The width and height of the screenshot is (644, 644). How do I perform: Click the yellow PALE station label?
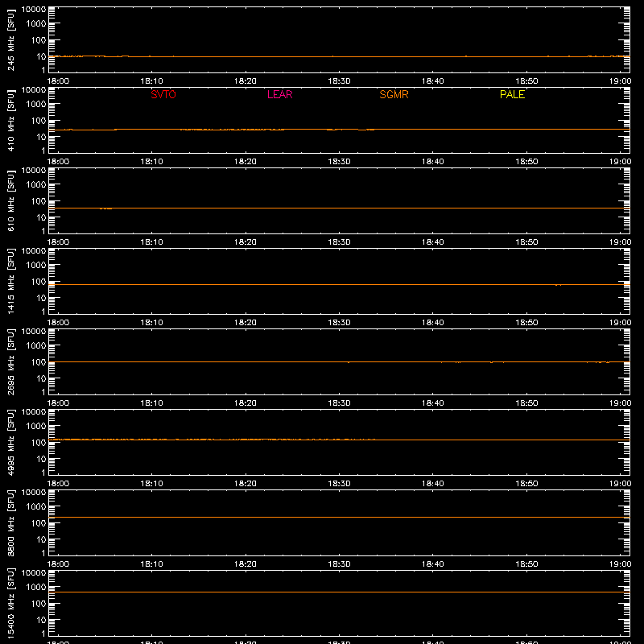point(512,94)
